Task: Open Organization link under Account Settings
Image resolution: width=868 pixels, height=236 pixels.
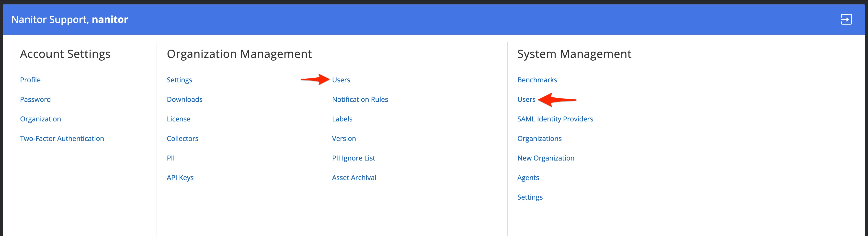Action: coord(40,119)
